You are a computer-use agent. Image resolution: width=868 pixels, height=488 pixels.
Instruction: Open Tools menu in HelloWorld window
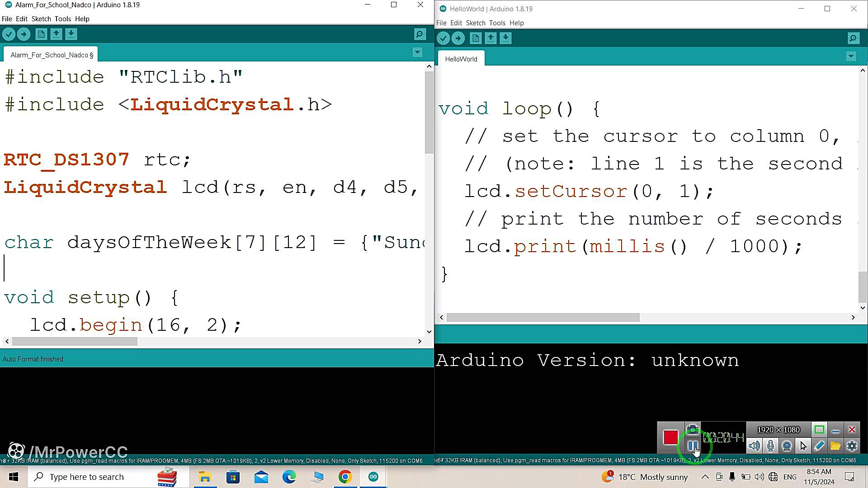pos(497,23)
